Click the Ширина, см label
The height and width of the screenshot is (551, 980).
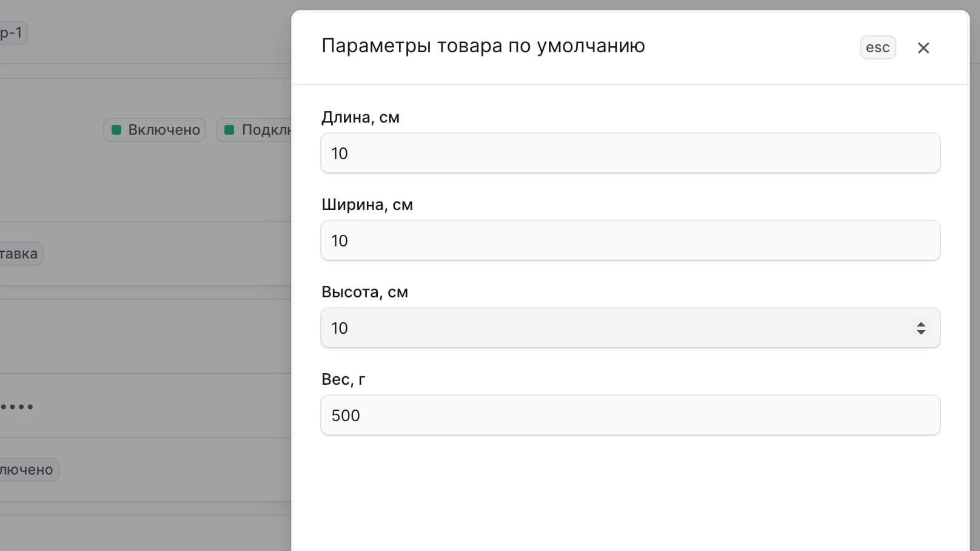pyautogui.click(x=367, y=205)
